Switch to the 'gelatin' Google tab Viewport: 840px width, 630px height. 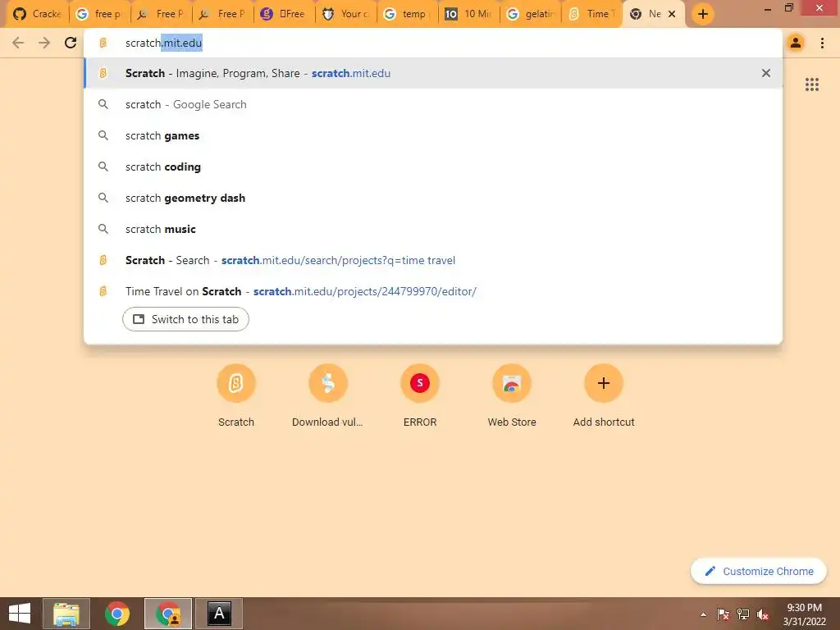pos(531,14)
